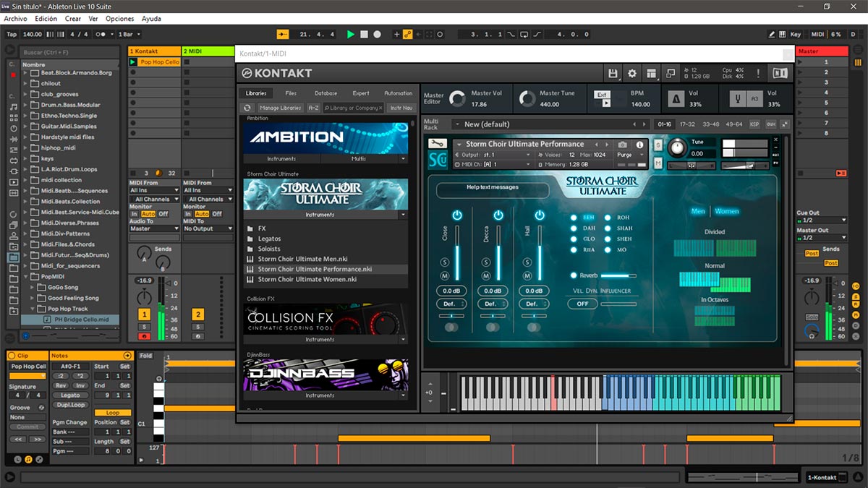Toggle power for the Decca mic
868x488 pixels.
coord(498,215)
